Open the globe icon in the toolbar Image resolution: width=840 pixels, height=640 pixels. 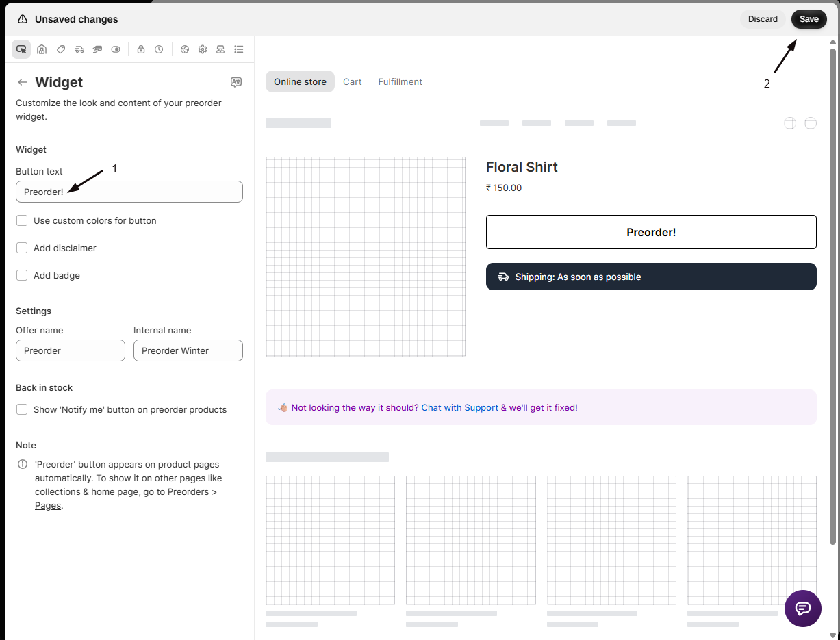[185, 49]
